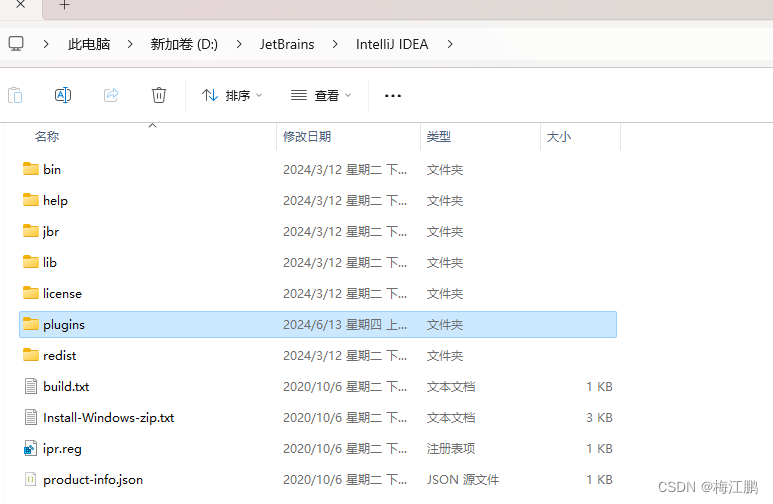
Task: Click the redist folder icon
Action: (x=31, y=355)
